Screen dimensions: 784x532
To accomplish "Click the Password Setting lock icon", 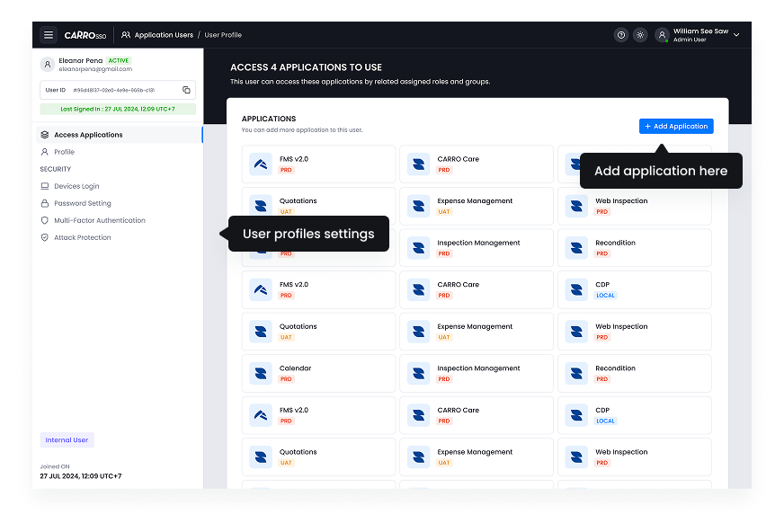I will 43,203.
